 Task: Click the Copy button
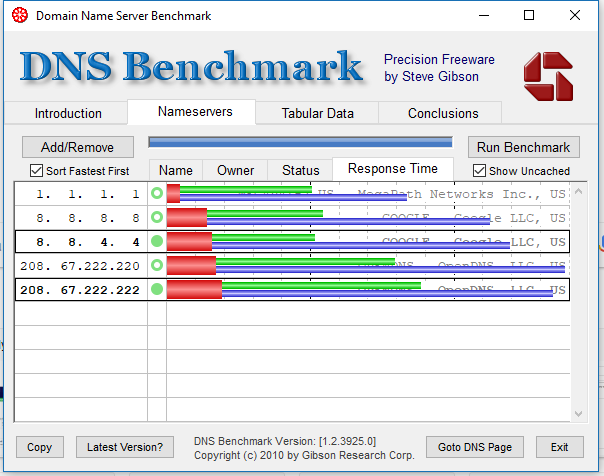coord(40,447)
